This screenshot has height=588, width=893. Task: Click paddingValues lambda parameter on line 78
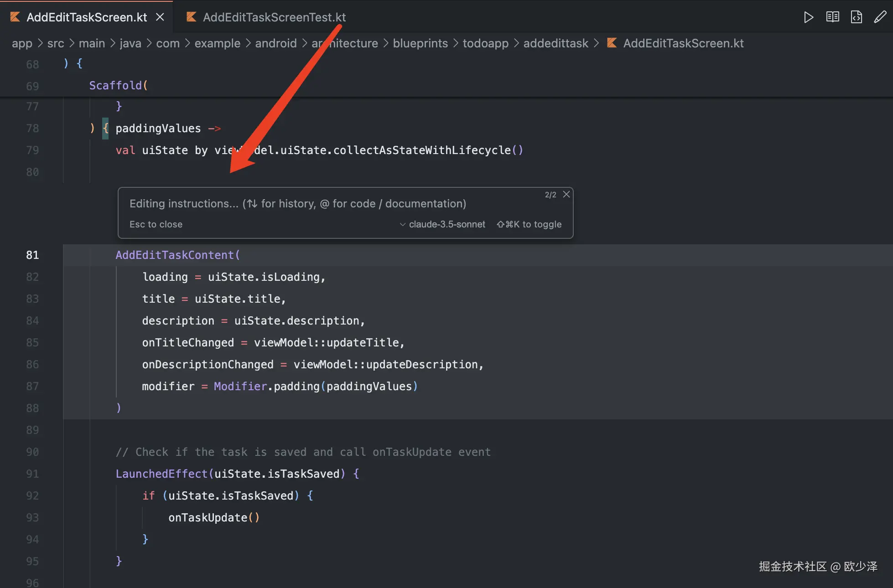(158, 129)
